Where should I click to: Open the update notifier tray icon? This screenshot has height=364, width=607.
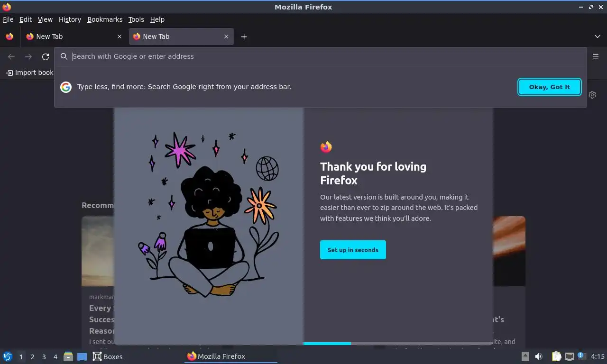click(x=581, y=356)
